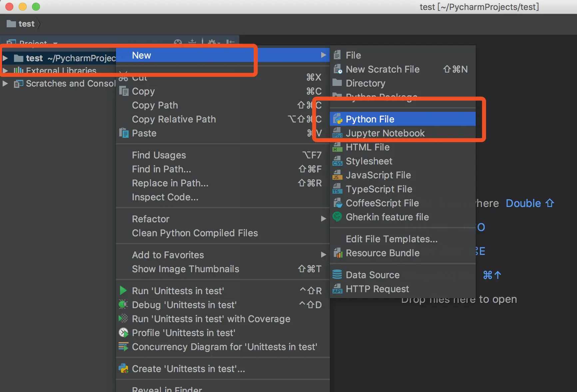
Task: Choose Show Image Thumbnails menu entry
Action: click(x=223, y=269)
